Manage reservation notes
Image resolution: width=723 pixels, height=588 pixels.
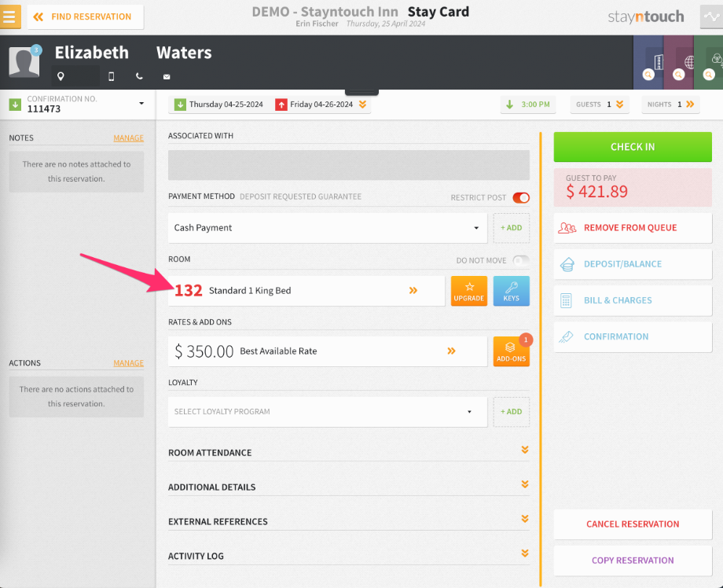tap(128, 138)
